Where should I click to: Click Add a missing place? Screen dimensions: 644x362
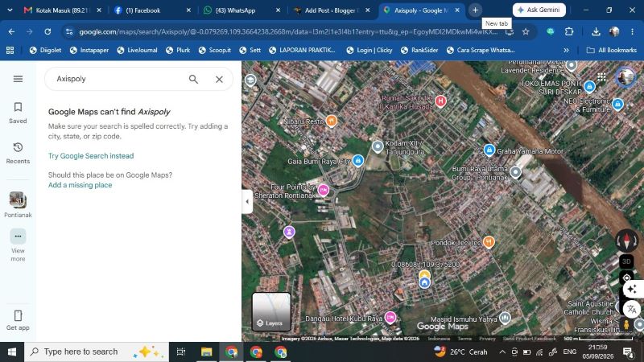click(x=80, y=185)
